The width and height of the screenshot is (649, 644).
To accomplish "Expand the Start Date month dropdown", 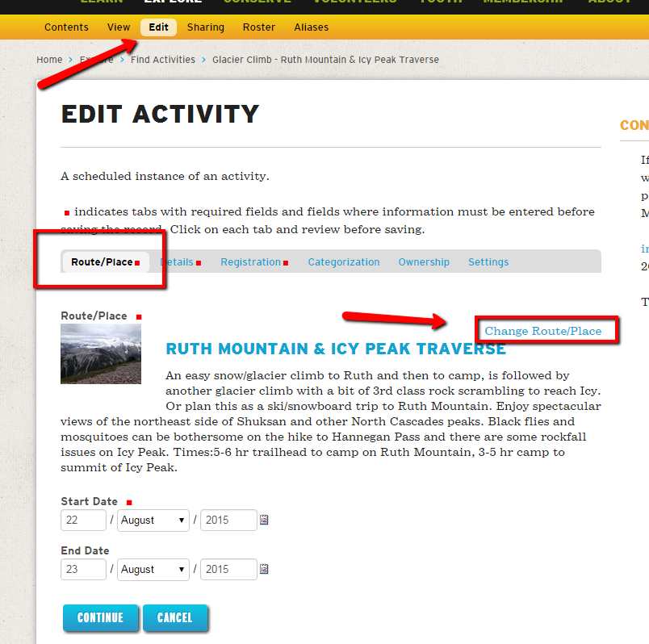I will (153, 521).
